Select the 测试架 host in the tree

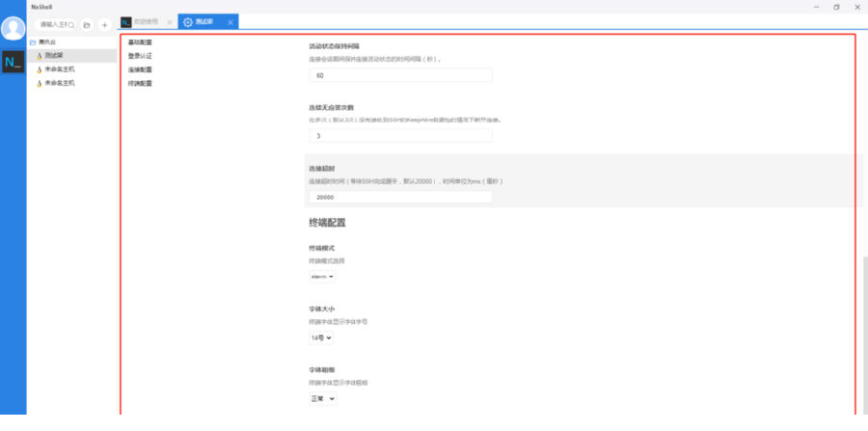tap(55, 56)
